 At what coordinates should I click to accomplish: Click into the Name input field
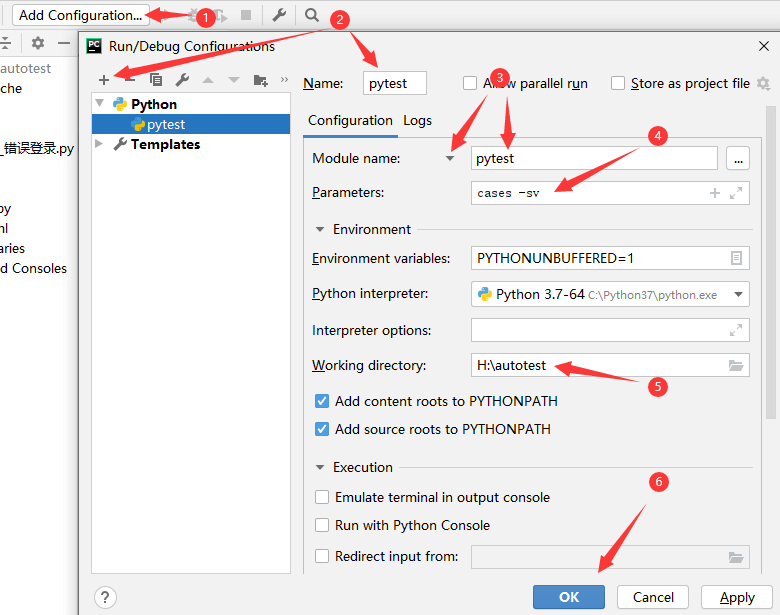click(x=394, y=83)
